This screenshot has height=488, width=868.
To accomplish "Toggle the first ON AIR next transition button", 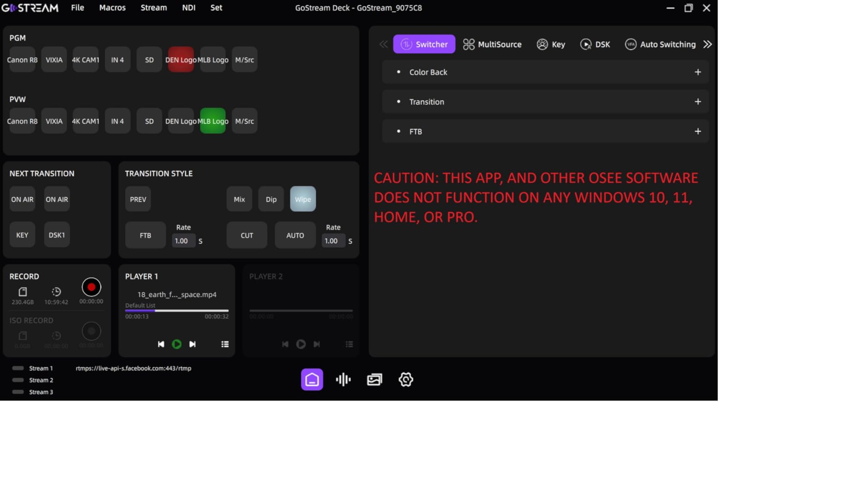I will 22,199.
